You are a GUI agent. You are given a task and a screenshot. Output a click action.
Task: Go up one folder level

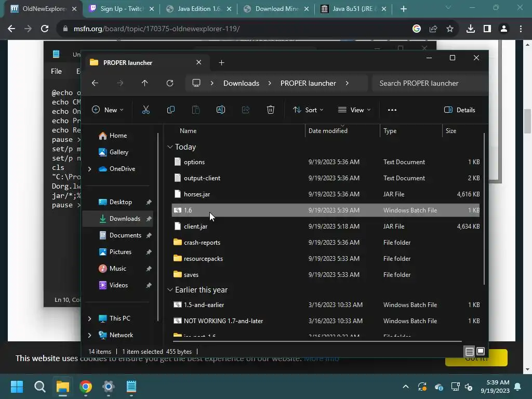click(x=145, y=83)
